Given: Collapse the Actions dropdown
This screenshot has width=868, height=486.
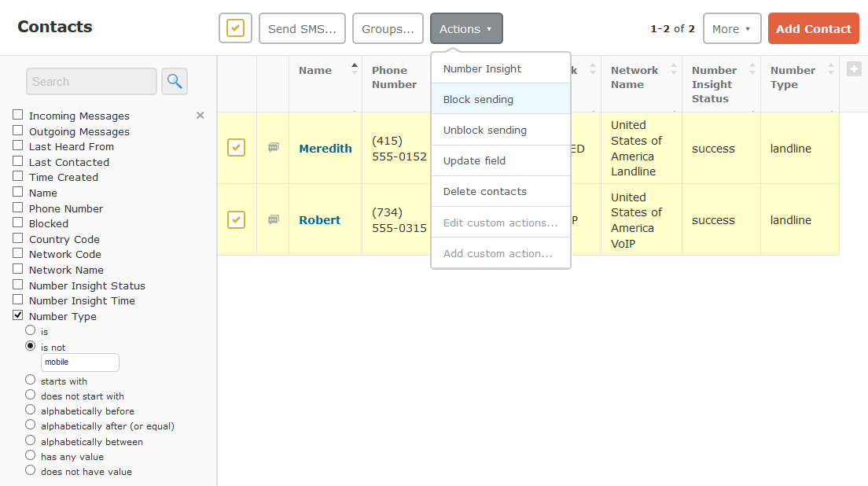Looking at the screenshot, I should point(465,29).
